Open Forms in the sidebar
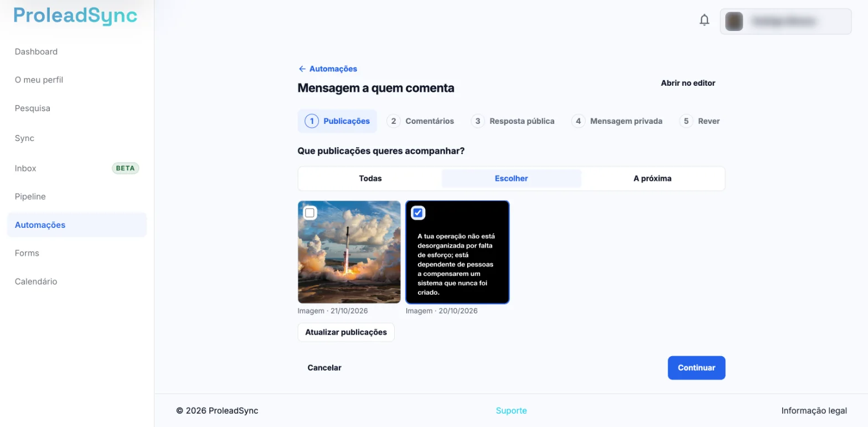 pos(27,253)
